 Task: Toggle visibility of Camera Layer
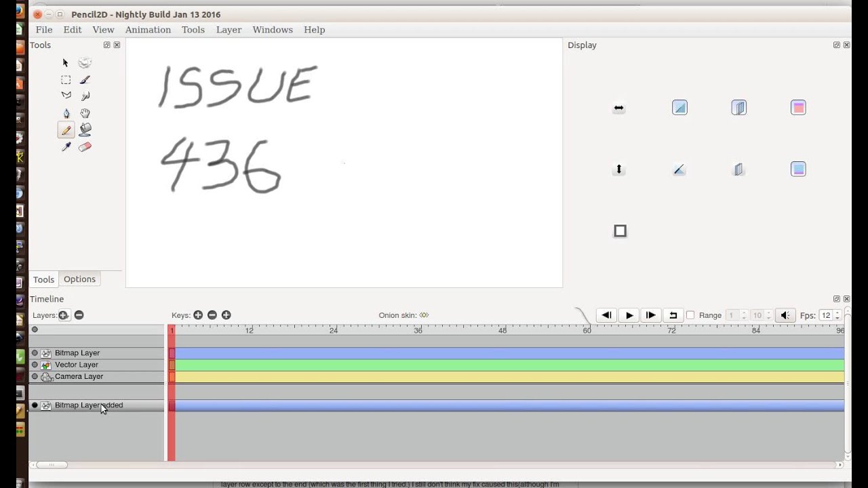click(35, 377)
